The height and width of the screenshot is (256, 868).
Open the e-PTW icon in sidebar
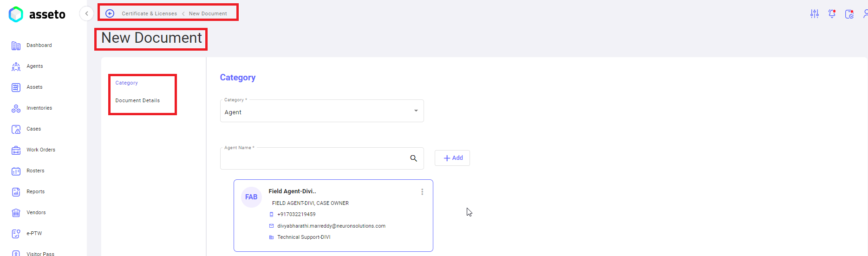pyautogui.click(x=16, y=234)
